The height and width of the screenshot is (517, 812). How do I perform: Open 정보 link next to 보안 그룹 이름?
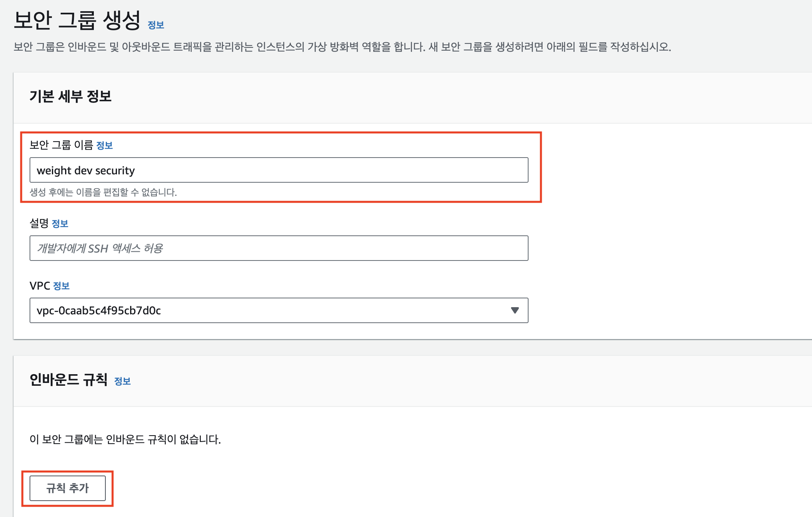[105, 146]
